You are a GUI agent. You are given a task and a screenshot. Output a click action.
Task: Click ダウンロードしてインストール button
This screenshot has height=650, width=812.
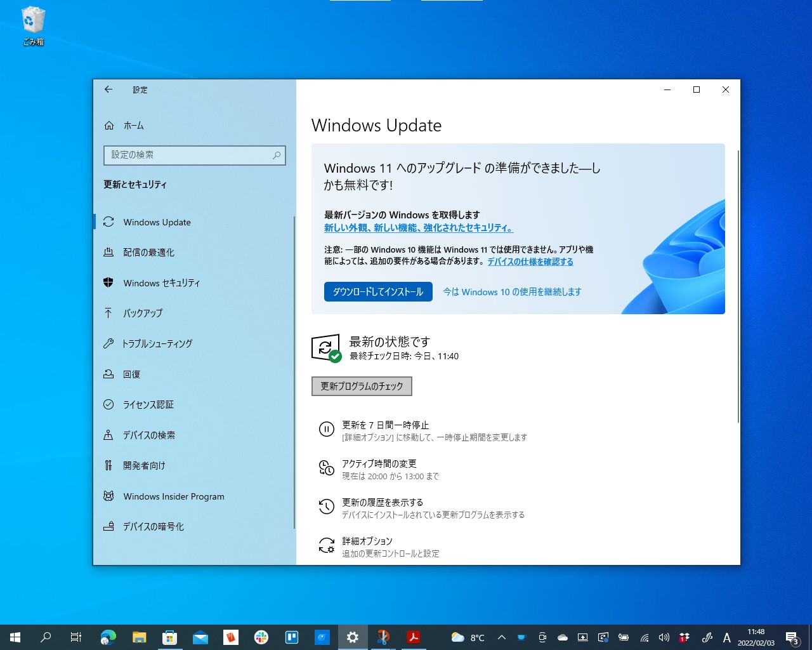point(377,291)
